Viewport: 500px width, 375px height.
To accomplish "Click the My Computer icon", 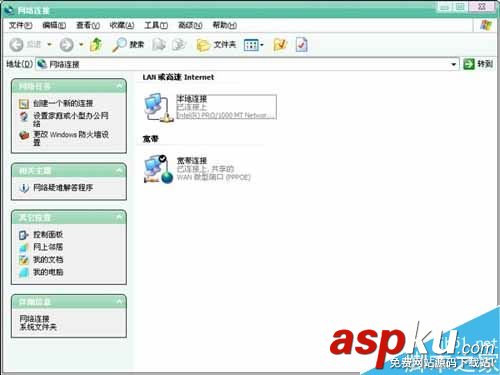I will [24, 273].
